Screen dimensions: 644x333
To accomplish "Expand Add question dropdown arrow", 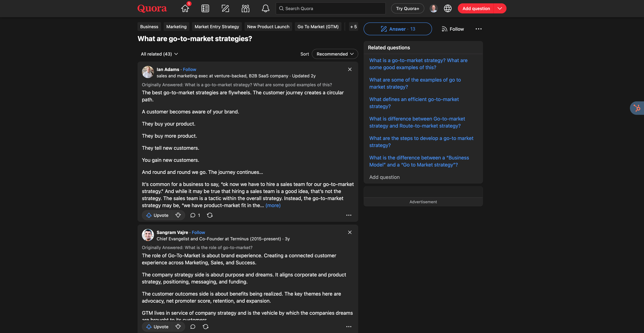I will coord(500,9).
